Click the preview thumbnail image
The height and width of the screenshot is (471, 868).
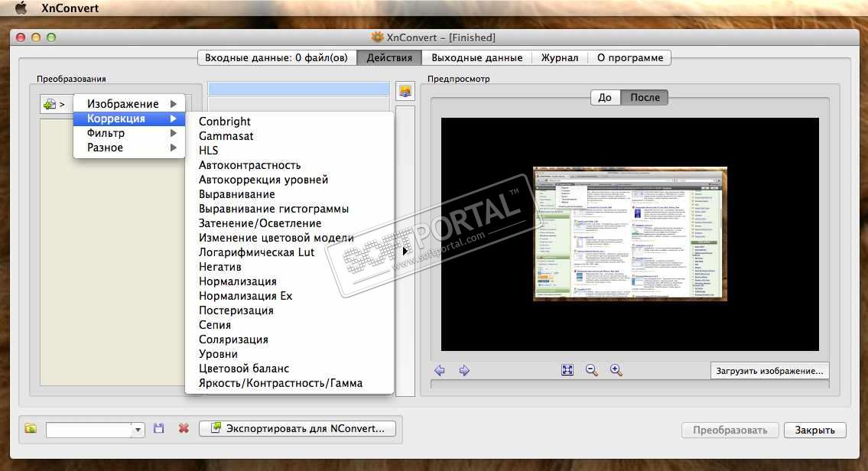point(630,233)
